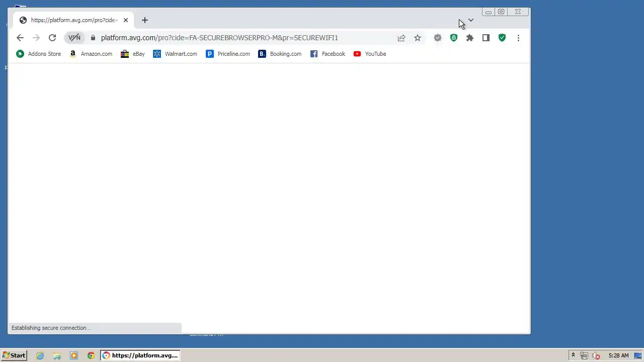Open the Amazon.com bookmark
The width and height of the screenshot is (644, 362).
coord(91,54)
